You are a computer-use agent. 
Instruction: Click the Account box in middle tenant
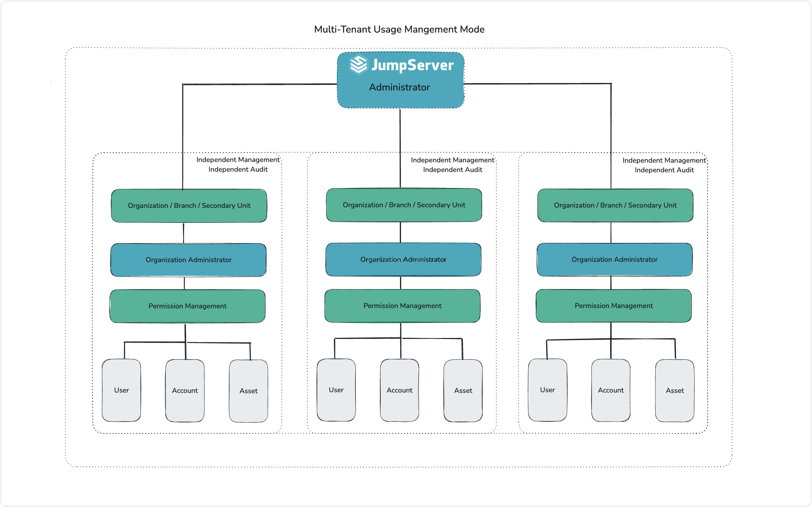pyautogui.click(x=399, y=390)
